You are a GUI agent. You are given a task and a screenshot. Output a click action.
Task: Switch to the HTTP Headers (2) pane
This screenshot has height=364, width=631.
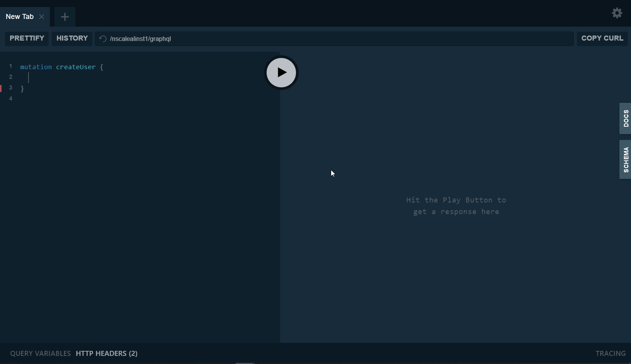tap(107, 353)
